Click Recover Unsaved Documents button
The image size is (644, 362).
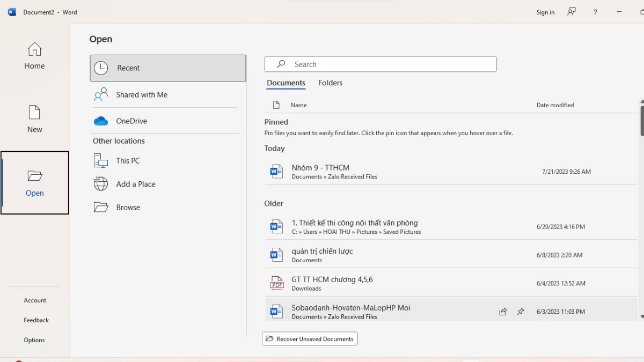point(310,339)
